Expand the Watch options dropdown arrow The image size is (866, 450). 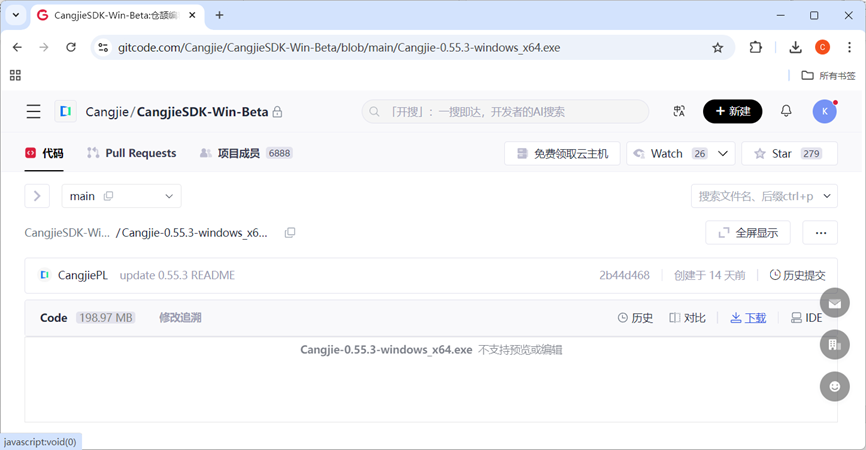click(x=724, y=153)
